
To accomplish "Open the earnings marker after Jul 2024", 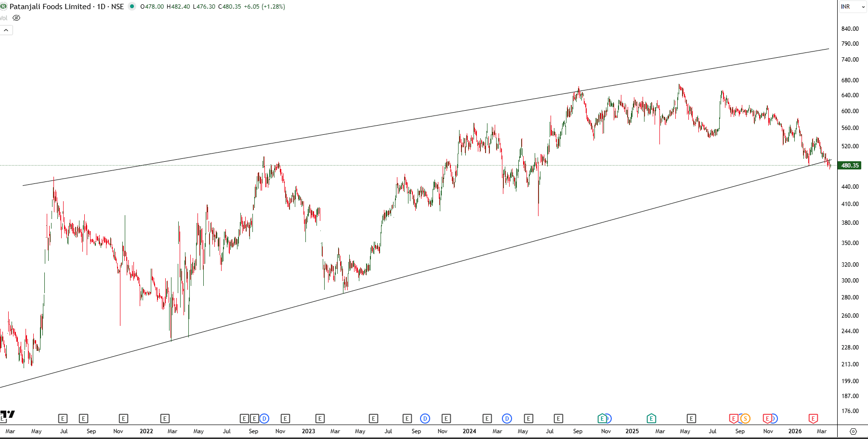I will pyautogui.click(x=558, y=419).
